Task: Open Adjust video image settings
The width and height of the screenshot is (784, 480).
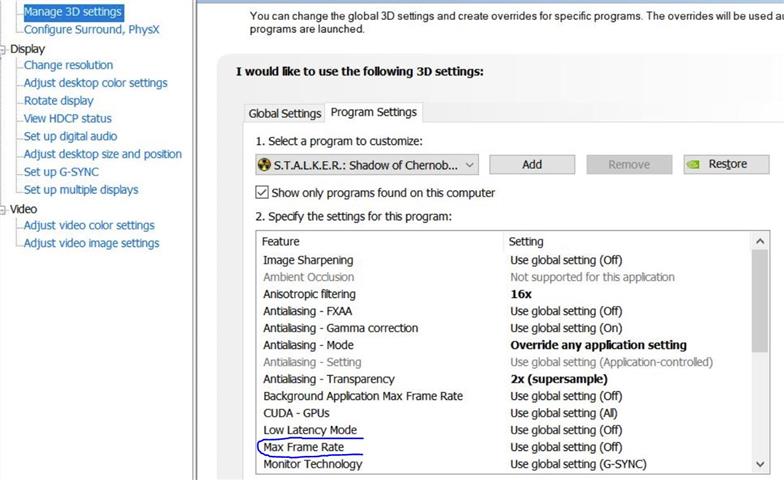Action: pos(92,243)
